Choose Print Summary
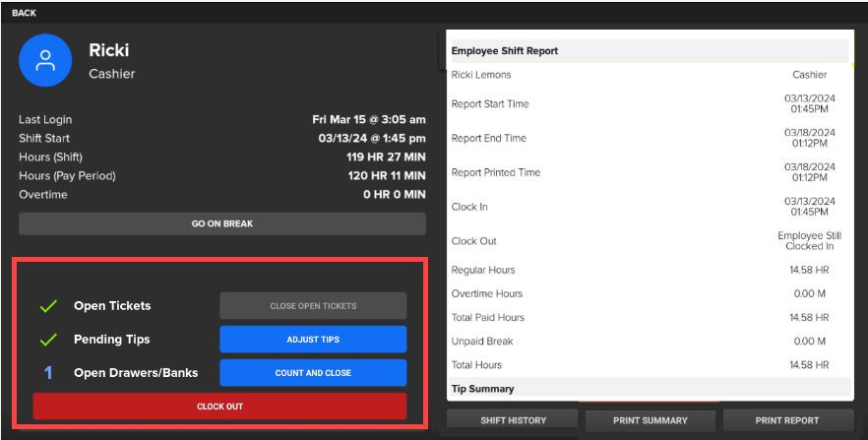The height and width of the screenshot is (440, 868). [650, 420]
